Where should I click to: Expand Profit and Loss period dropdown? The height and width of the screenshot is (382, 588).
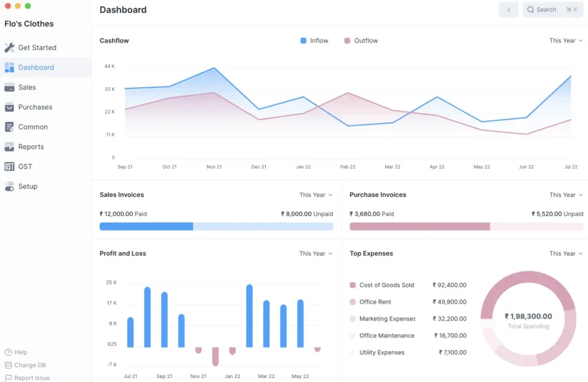[x=316, y=254]
